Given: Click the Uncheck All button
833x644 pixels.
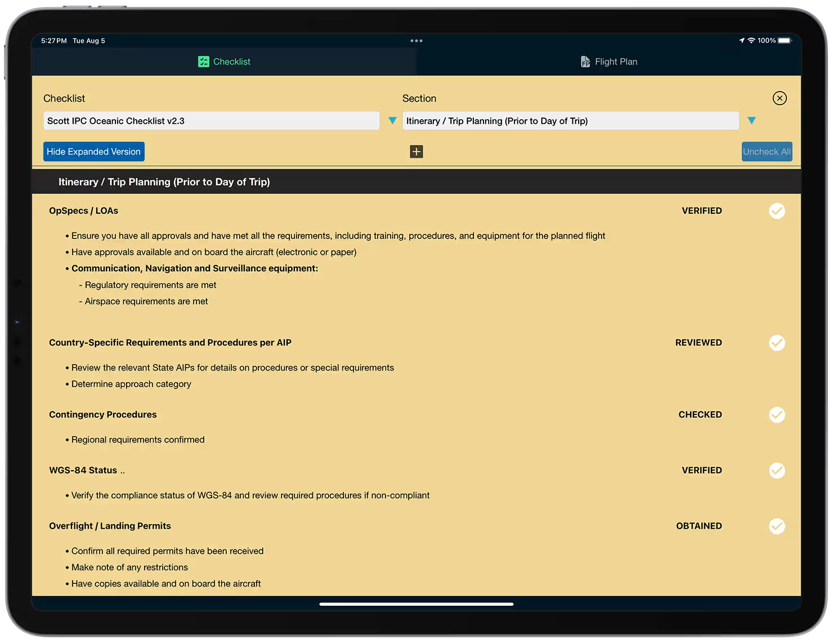Looking at the screenshot, I should tap(767, 152).
